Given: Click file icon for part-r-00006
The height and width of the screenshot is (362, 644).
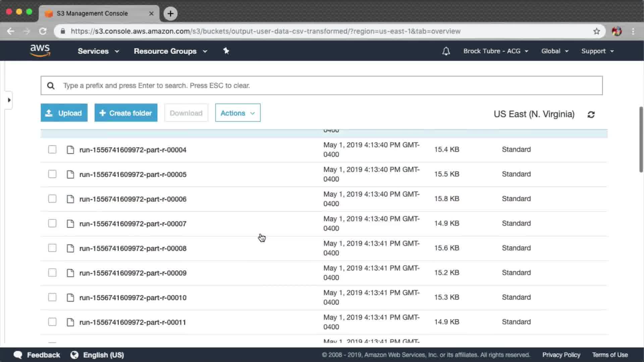Looking at the screenshot, I should (70, 199).
